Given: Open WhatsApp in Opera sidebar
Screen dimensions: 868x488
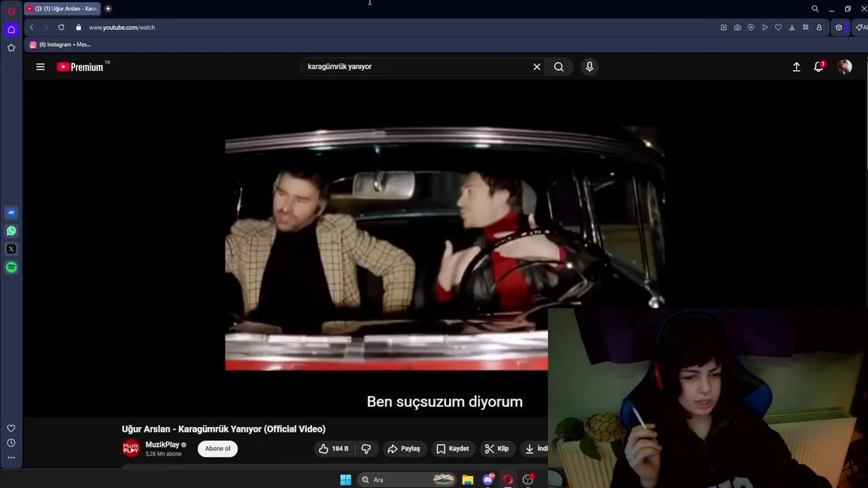Looking at the screenshot, I should pyautogui.click(x=11, y=231).
